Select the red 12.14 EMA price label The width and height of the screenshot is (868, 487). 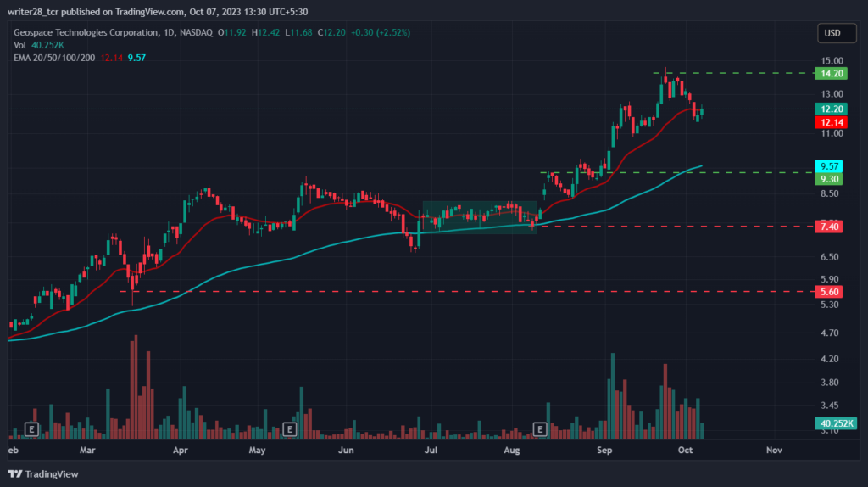[x=831, y=122]
